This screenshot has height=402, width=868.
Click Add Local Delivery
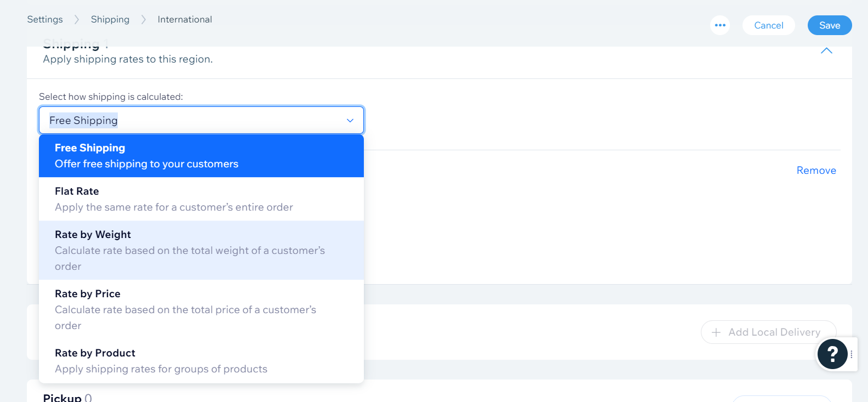tap(768, 332)
